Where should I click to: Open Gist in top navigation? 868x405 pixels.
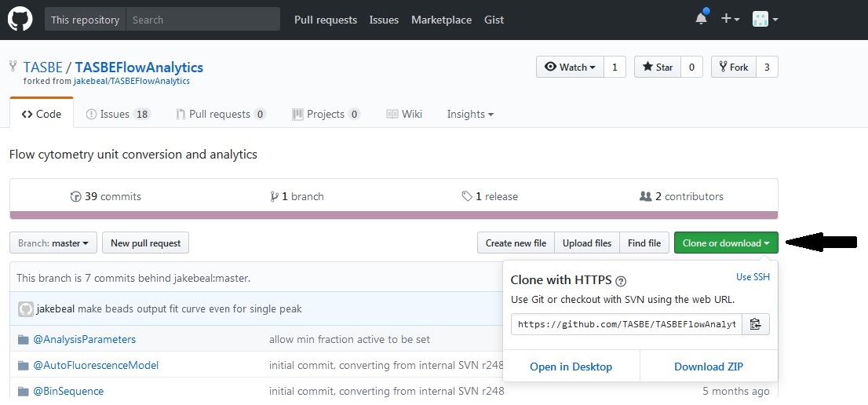[494, 20]
